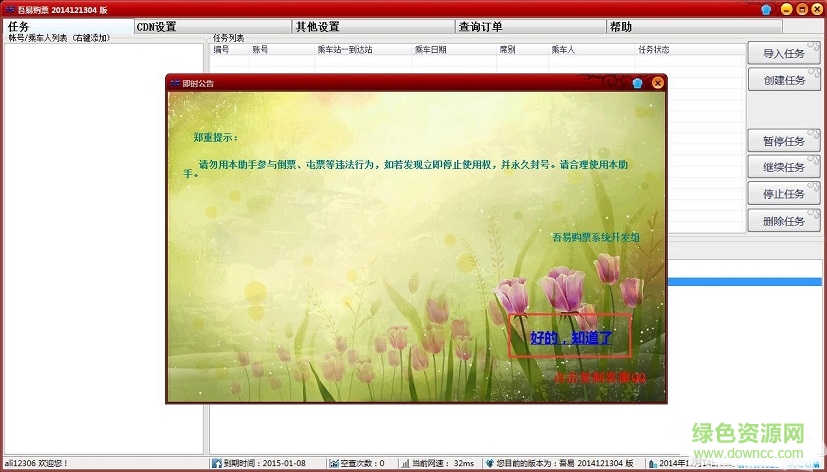The width and height of the screenshot is (827, 472).
Task: Close the 即时公告 dialog
Action: 657,83
